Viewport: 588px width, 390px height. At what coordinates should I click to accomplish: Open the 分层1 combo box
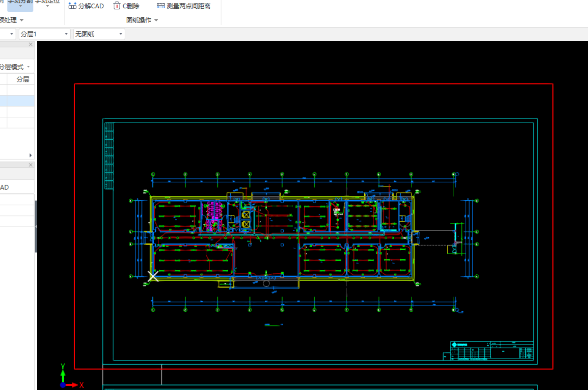pyautogui.click(x=45, y=34)
